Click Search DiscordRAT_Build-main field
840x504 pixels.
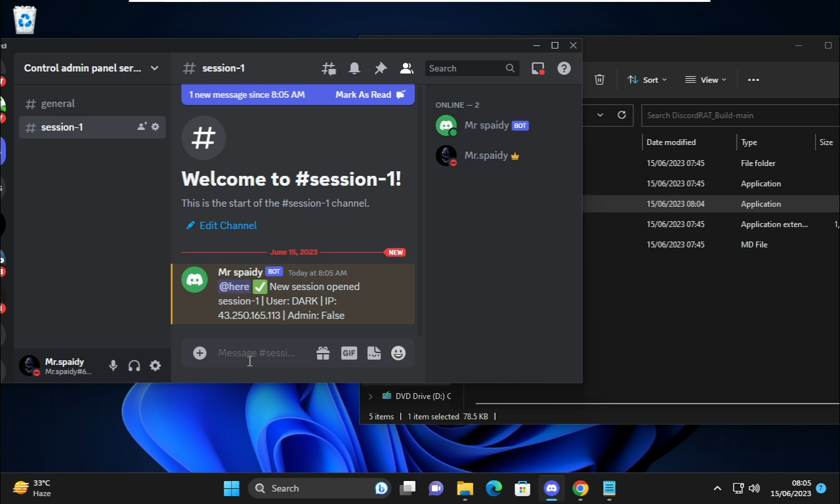click(740, 115)
